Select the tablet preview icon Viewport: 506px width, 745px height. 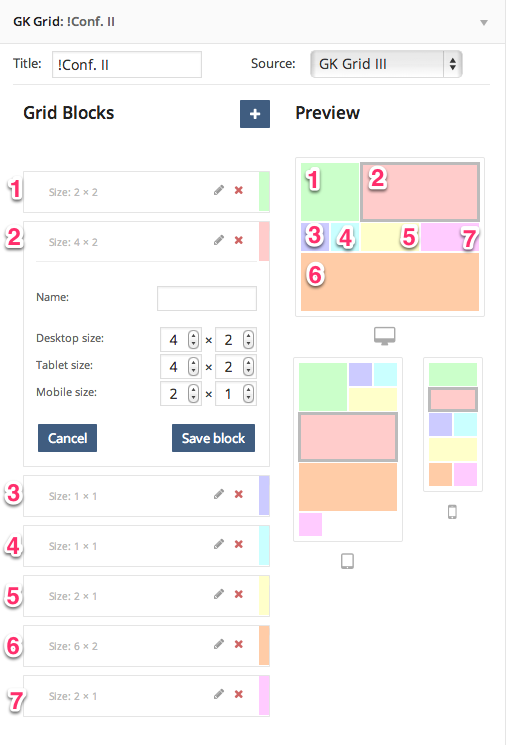[x=347, y=561]
